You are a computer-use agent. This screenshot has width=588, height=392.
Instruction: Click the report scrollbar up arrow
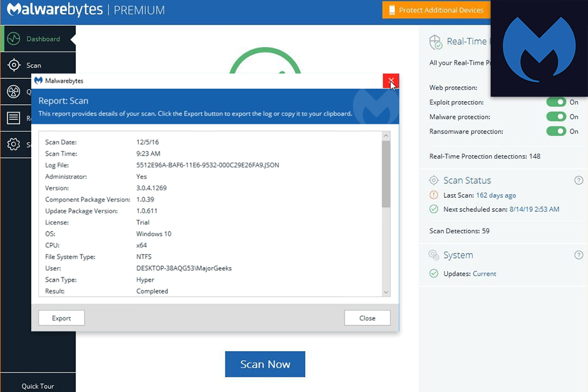(386, 136)
